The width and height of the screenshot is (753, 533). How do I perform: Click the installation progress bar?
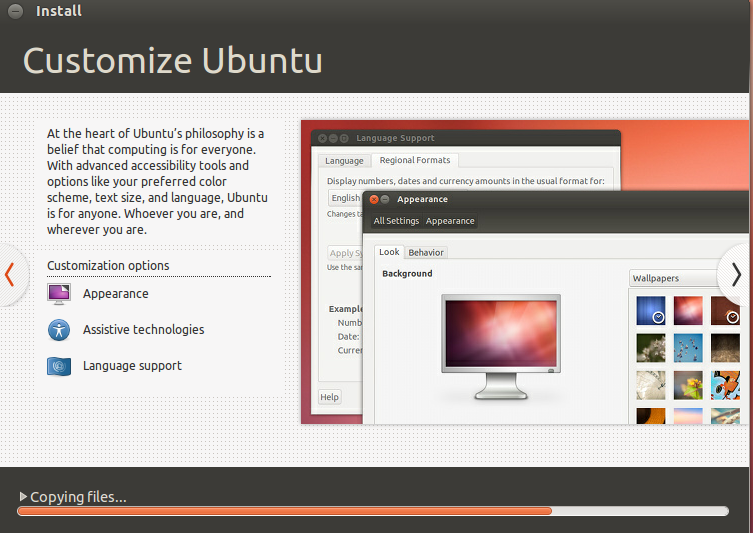click(x=373, y=511)
